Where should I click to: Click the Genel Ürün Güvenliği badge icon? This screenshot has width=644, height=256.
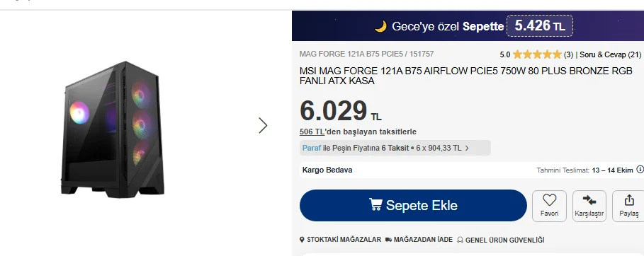[x=460, y=240]
